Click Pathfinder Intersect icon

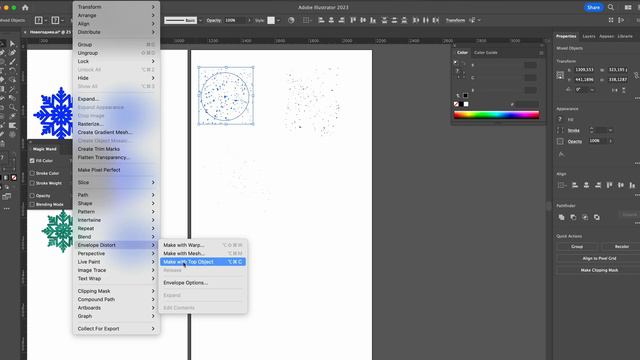[x=585, y=217]
